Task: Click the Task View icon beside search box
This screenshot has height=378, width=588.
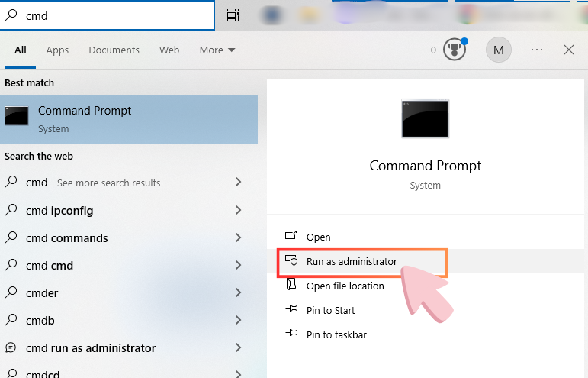Action: click(x=233, y=15)
